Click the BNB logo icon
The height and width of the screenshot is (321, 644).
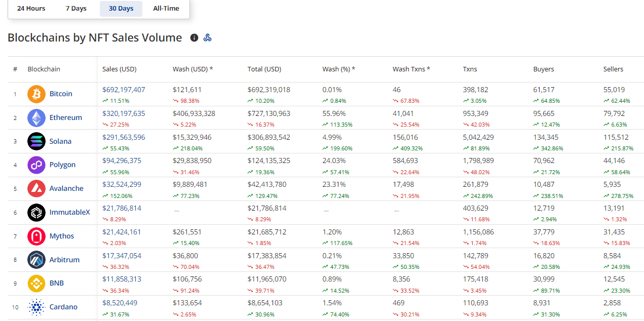pyautogui.click(x=36, y=284)
